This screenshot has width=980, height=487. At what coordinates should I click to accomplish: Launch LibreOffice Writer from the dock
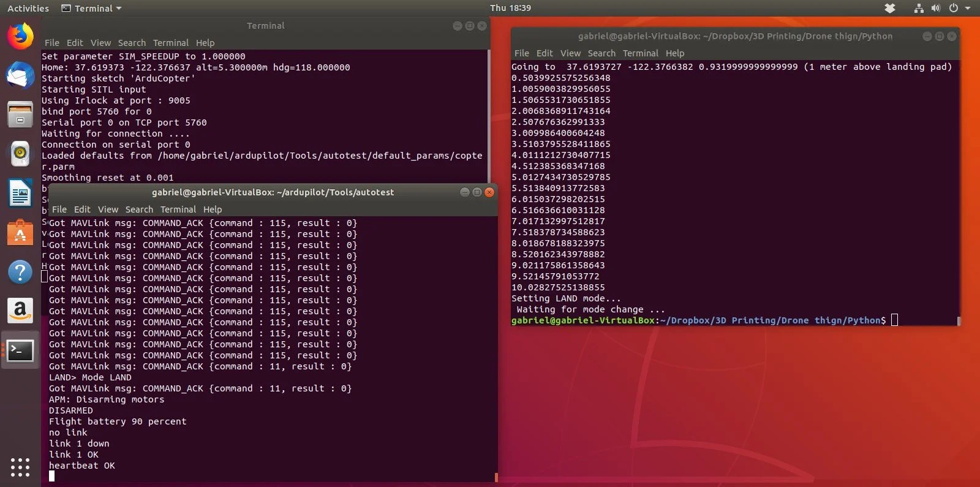click(20, 193)
